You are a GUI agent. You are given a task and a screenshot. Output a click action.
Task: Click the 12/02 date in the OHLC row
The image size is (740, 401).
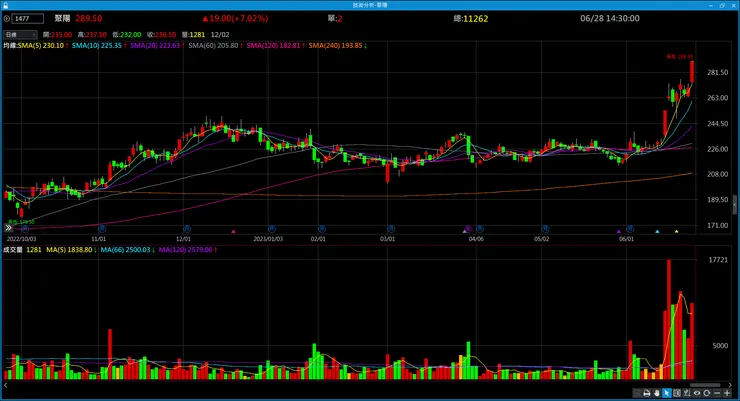coord(220,35)
